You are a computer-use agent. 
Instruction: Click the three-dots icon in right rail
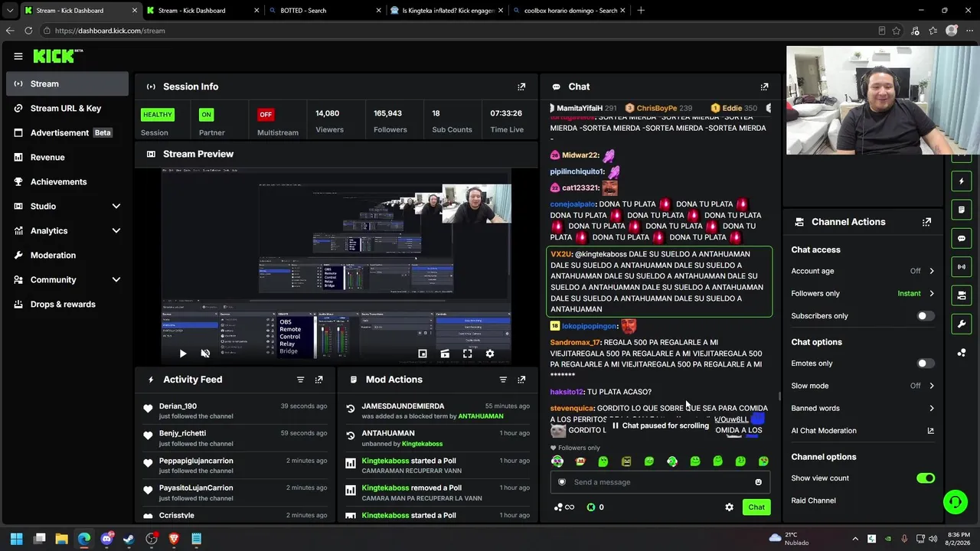[962, 352]
